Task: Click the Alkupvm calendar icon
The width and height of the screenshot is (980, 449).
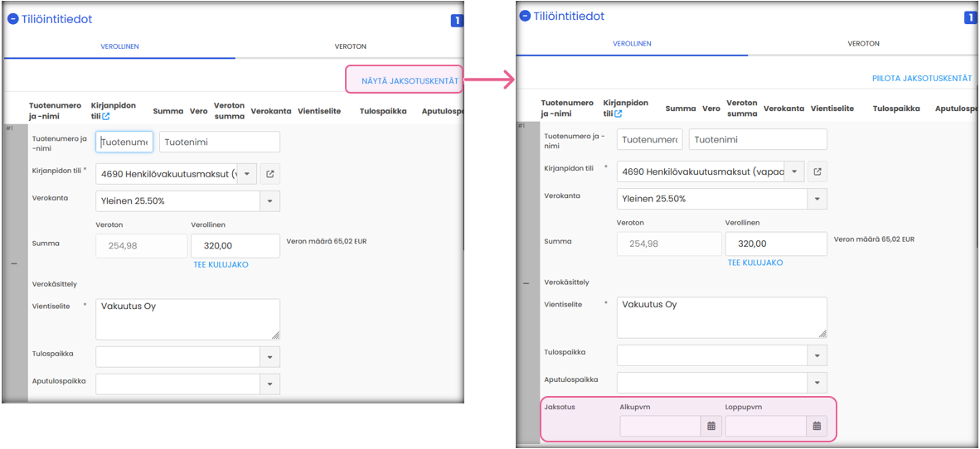Action: [x=711, y=426]
